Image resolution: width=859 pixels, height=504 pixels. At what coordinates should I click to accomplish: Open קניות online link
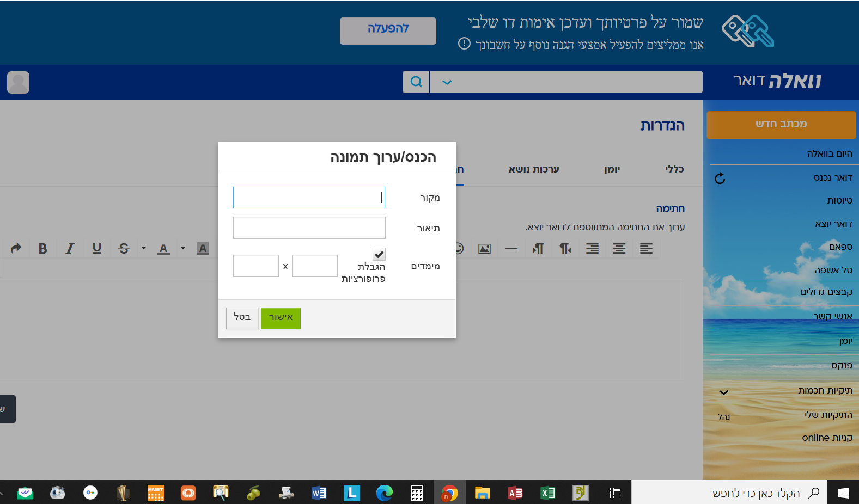[x=827, y=438]
